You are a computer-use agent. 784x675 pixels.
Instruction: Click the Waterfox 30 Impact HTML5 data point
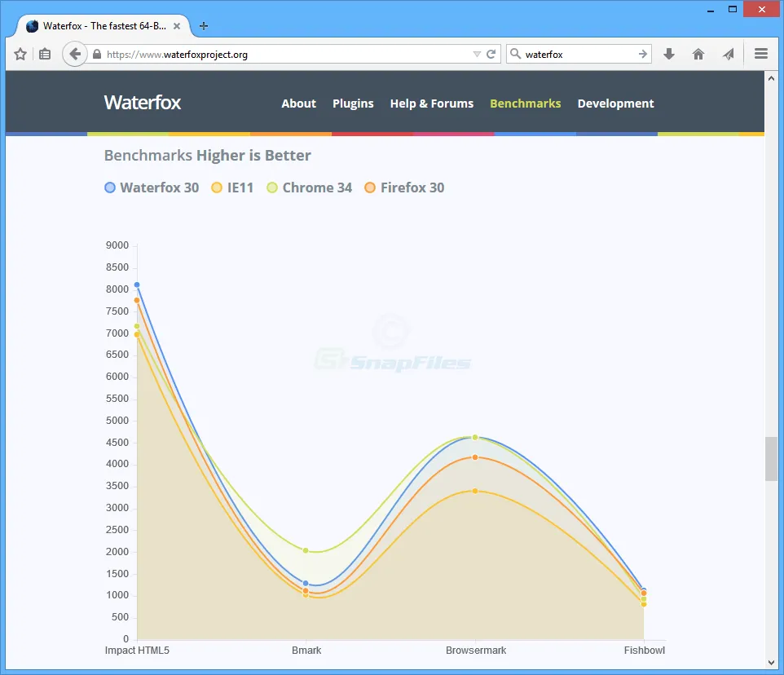137,285
